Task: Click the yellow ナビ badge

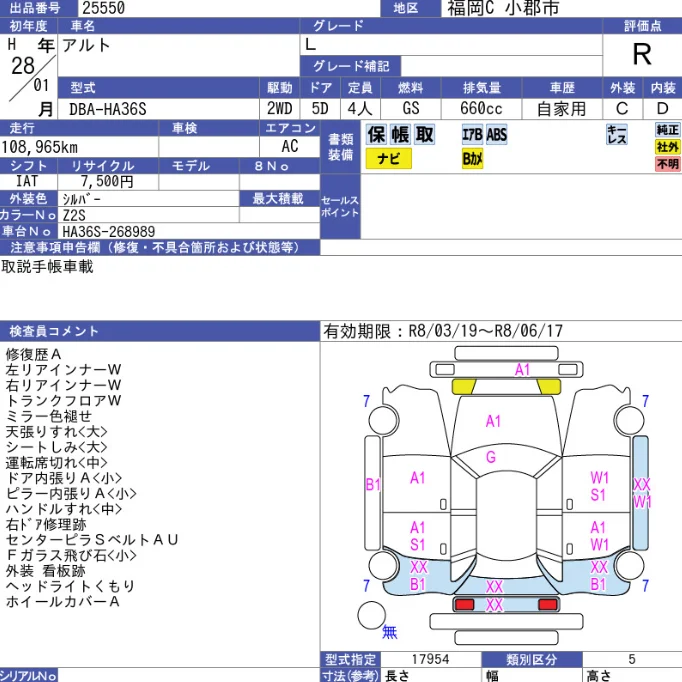Action: (388, 158)
